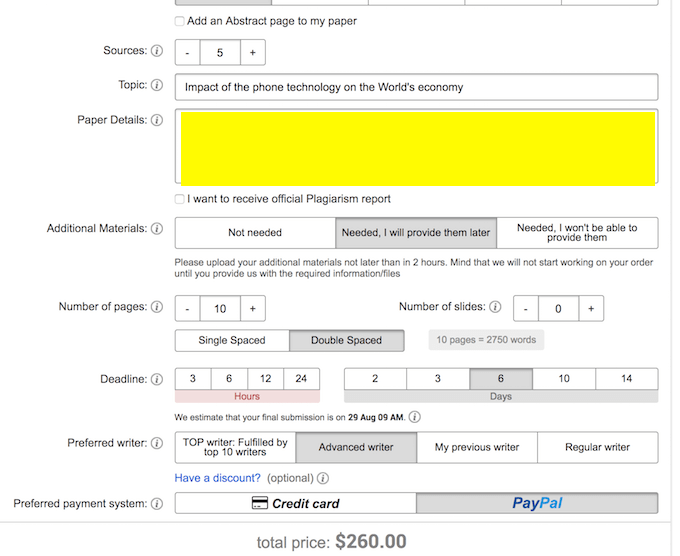This screenshot has height=556, width=680.
Task: Select Not needed for Additional Materials
Action: coord(255,233)
